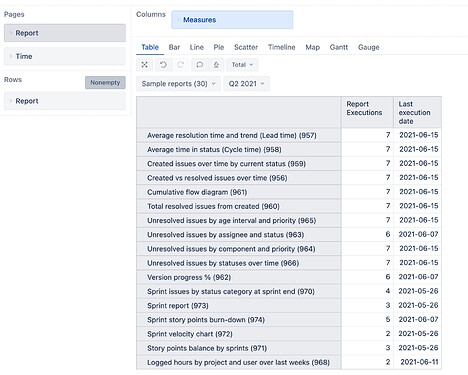Click executions value 4 for Sprint issues row

pyautogui.click(x=388, y=291)
